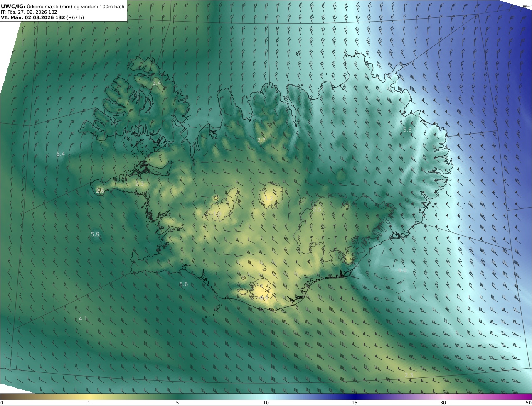The width and height of the screenshot is (532, 406).
Task: Click the 5.6 value over northeast Iceland
Action: coord(407,130)
